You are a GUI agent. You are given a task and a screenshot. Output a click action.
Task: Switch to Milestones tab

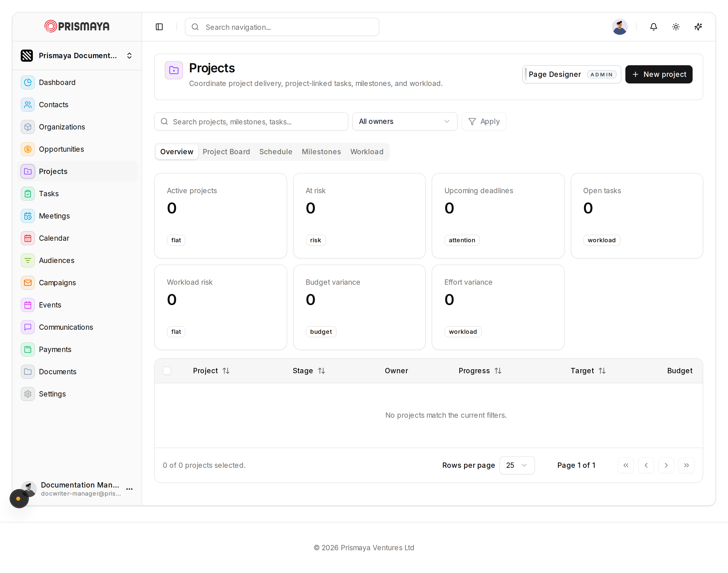click(321, 152)
